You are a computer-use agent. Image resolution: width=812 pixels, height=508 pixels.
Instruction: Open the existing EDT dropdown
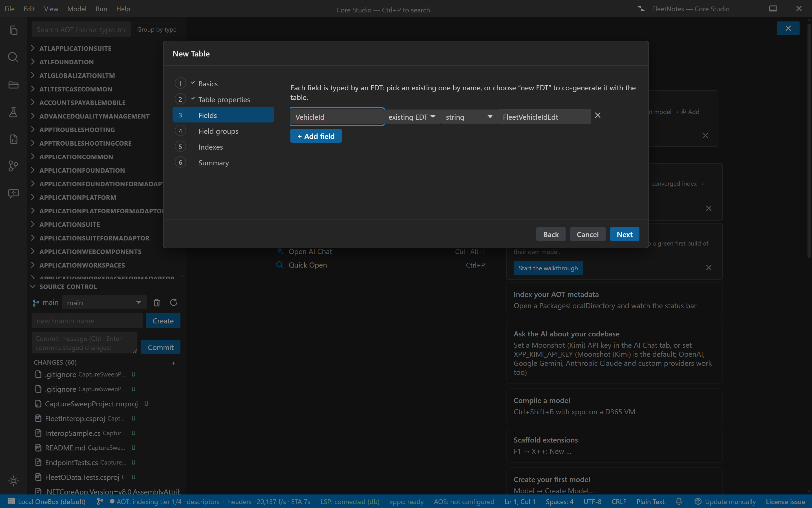click(412, 117)
